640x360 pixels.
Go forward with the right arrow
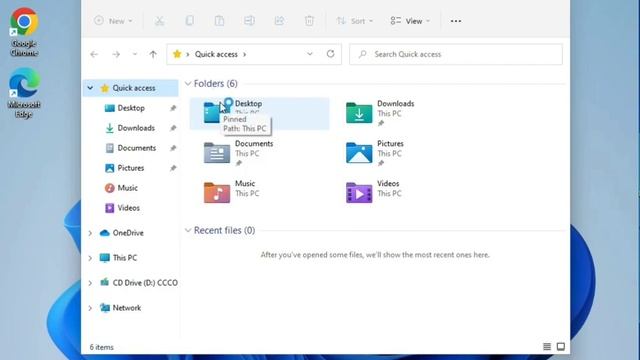coord(116,54)
